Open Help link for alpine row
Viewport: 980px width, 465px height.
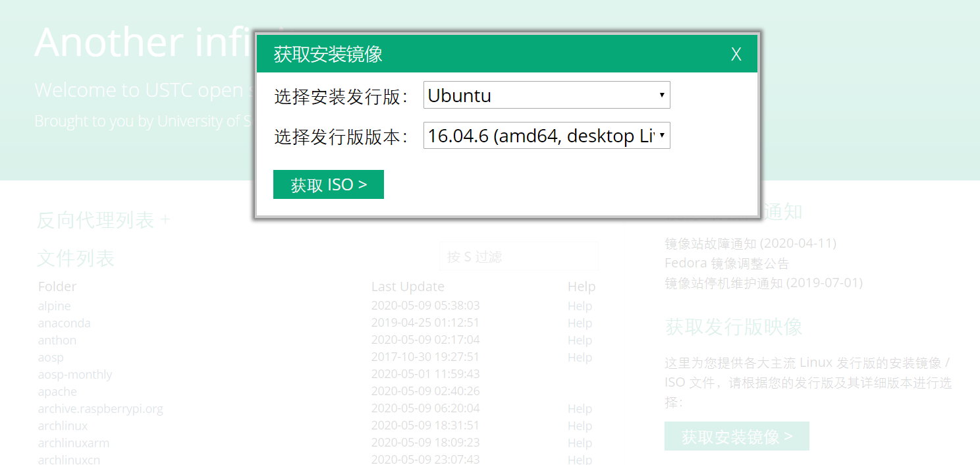(580, 306)
